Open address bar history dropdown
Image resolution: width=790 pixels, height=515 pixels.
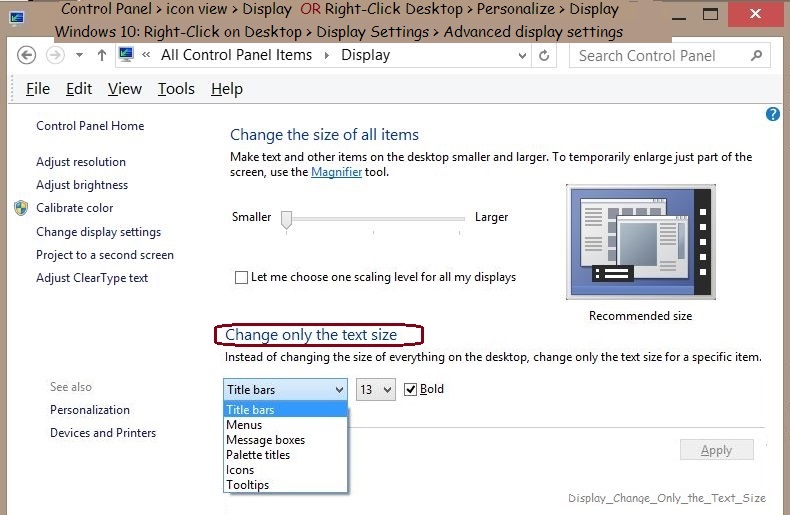[x=522, y=55]
